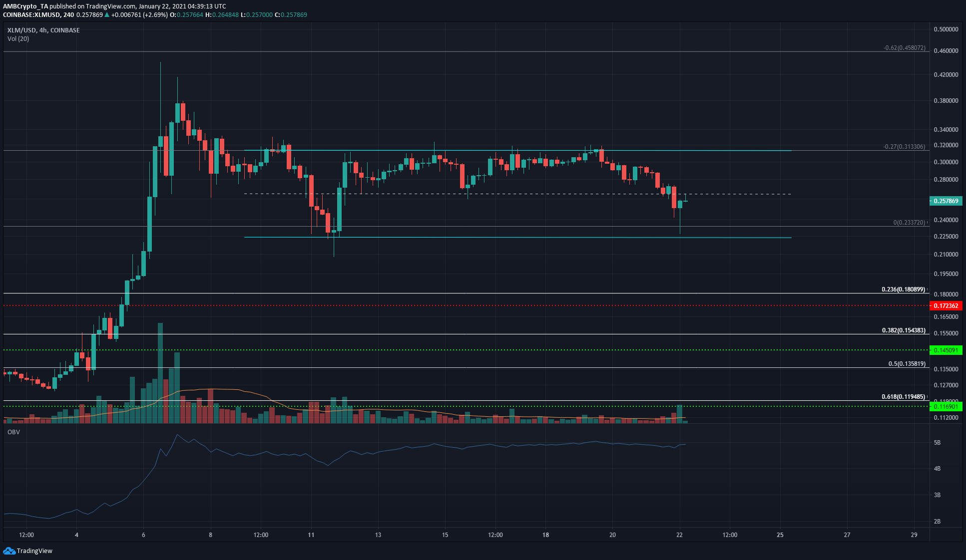The height and width of the screenshot is (560, 966).
Task: Click the COINBASE:XLMUSD symbol in header
Action: point(32,15)
